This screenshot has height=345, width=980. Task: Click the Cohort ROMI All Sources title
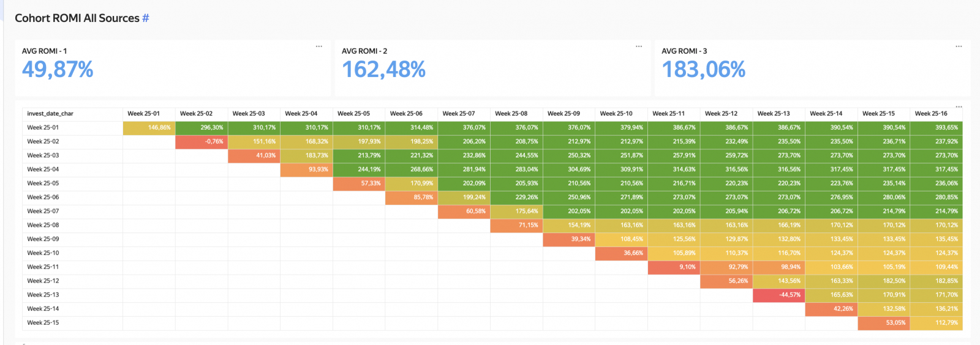77,18
